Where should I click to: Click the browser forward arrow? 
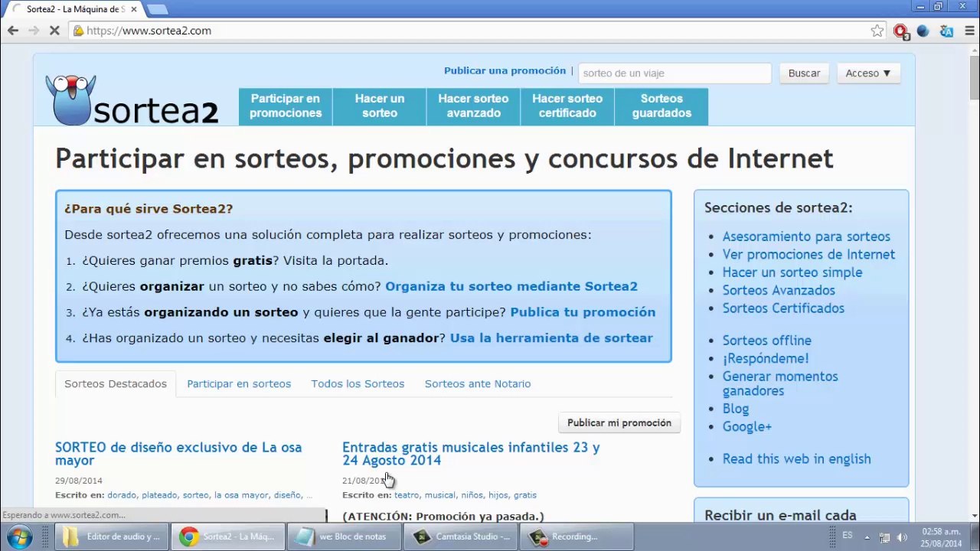34,31
